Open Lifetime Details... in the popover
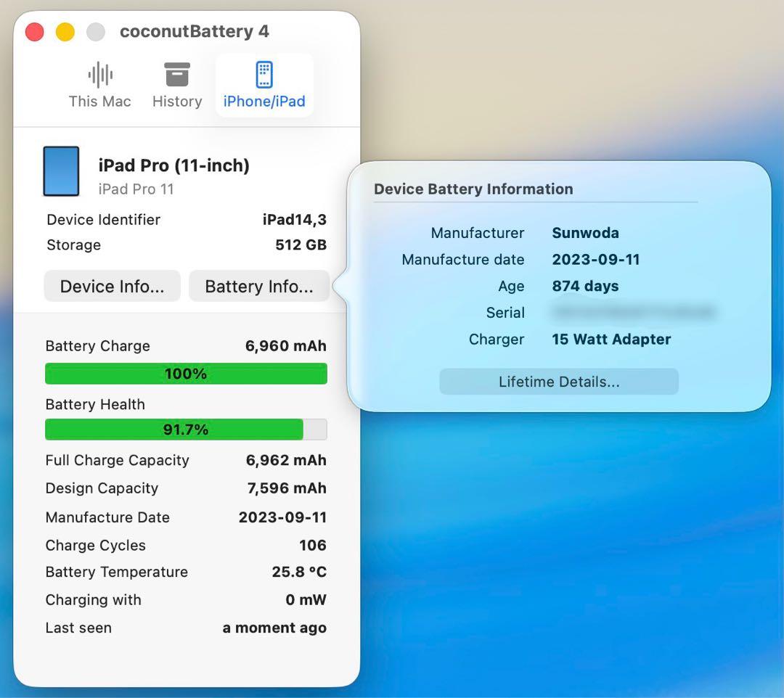The image size is (784, 698). pyautogui.click(x=558, y=382)
